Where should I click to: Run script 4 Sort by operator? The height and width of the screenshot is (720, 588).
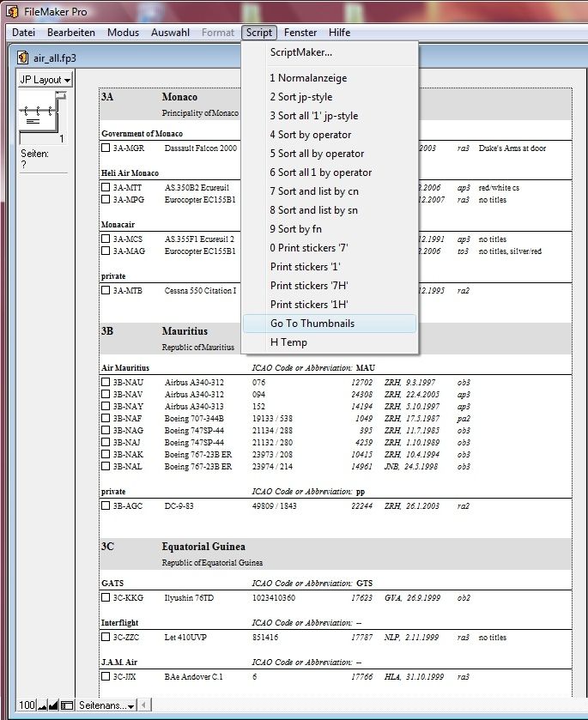click(330, 135)
